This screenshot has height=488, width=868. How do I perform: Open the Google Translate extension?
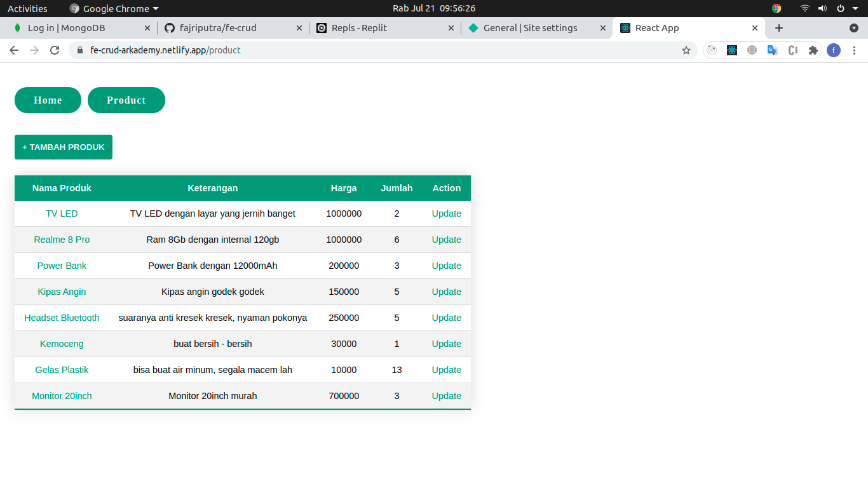click(773, 50)
